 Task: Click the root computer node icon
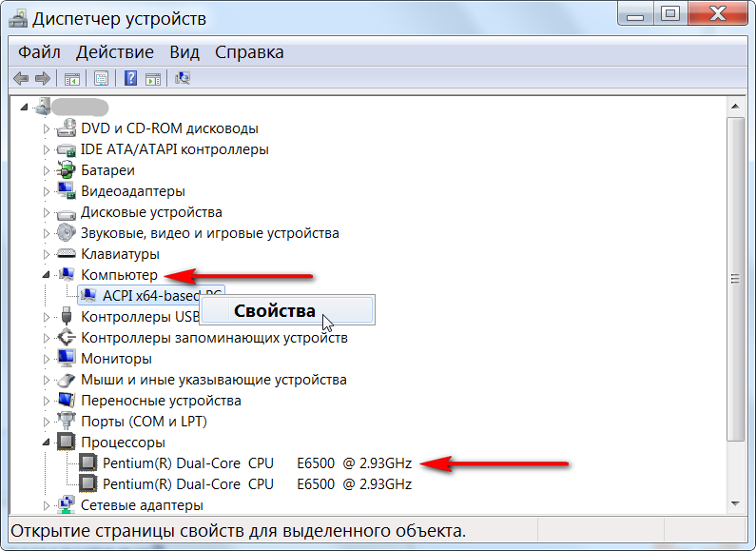43,107
